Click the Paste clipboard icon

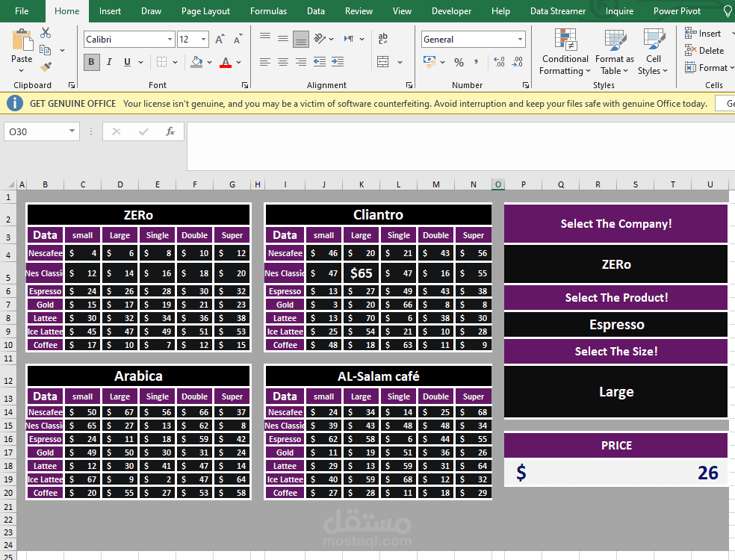(22, 40)
